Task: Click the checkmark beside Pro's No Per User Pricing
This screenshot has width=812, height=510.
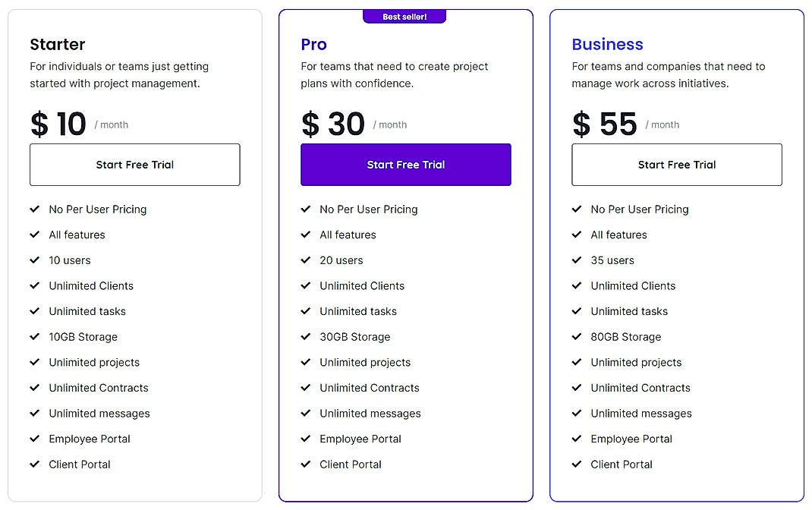Action: click(x=306, y=209)
